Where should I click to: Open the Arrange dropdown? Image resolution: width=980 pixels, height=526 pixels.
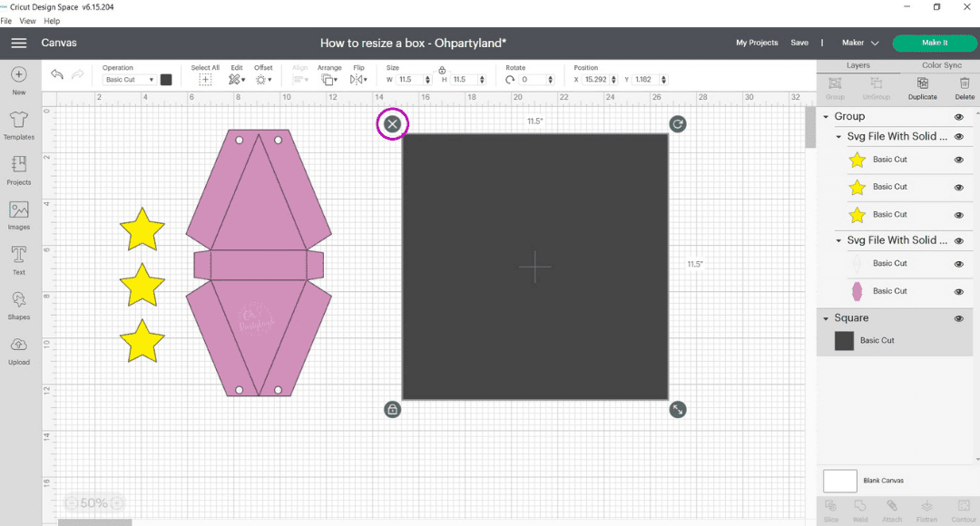tap(328, 79)
